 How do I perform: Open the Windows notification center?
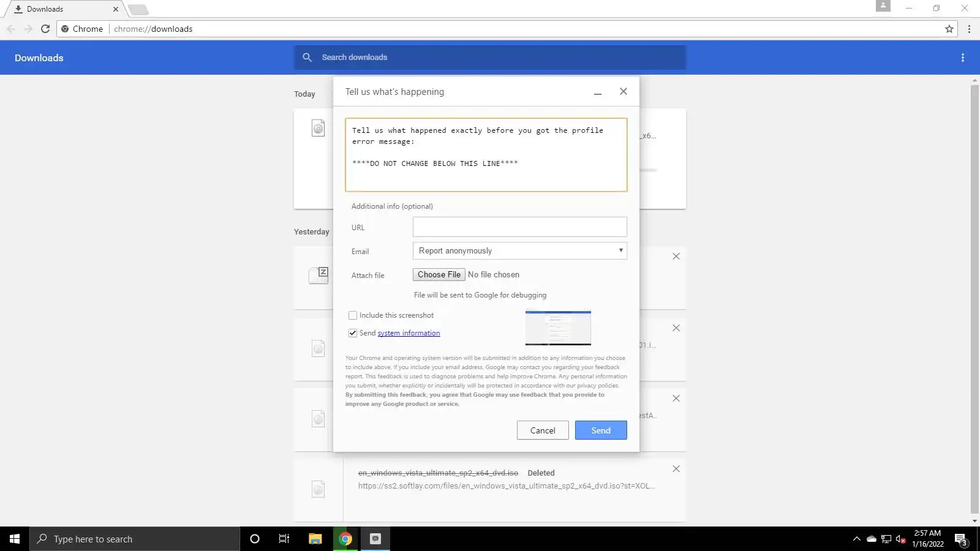point(960,539)
